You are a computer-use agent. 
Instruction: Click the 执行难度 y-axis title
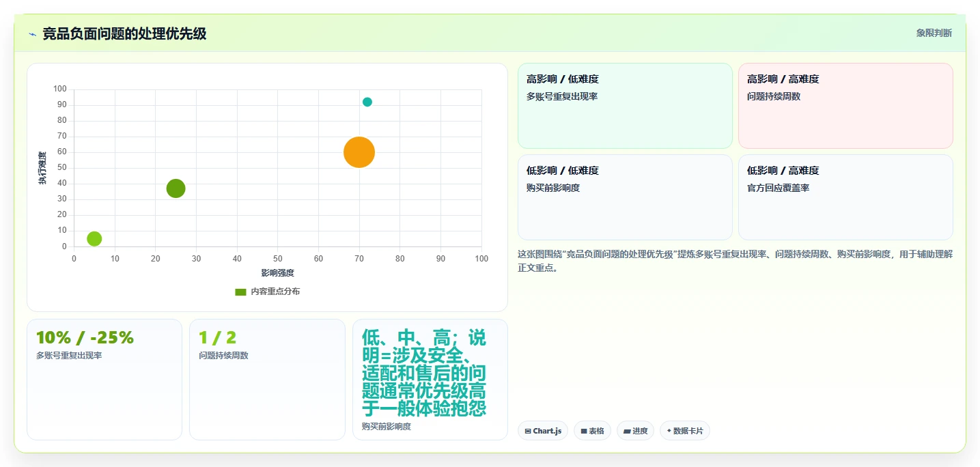click(x=42, y=168)
